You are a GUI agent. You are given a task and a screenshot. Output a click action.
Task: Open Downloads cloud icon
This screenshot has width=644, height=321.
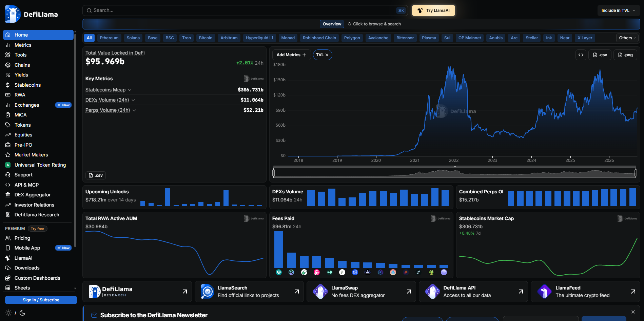[8, 268]
